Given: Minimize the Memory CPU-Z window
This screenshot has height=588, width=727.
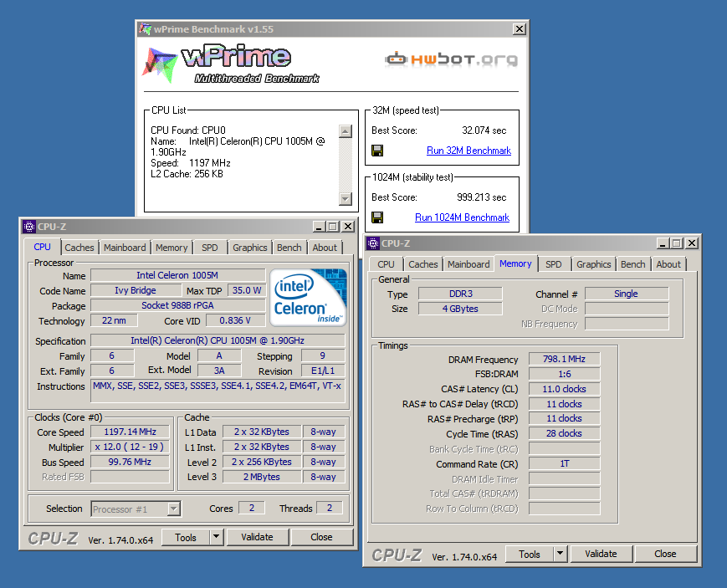Looking at the screenshot, I should click(x=663, y=243).
